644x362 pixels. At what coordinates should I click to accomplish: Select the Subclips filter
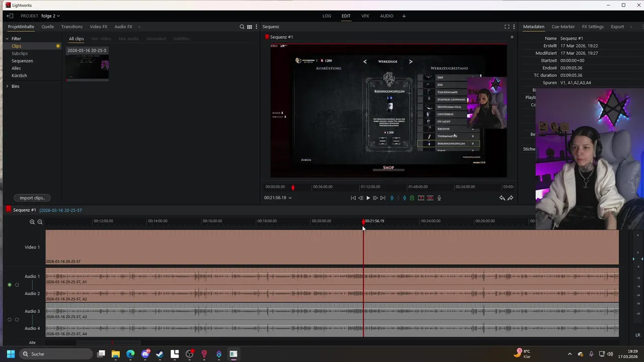20,53
